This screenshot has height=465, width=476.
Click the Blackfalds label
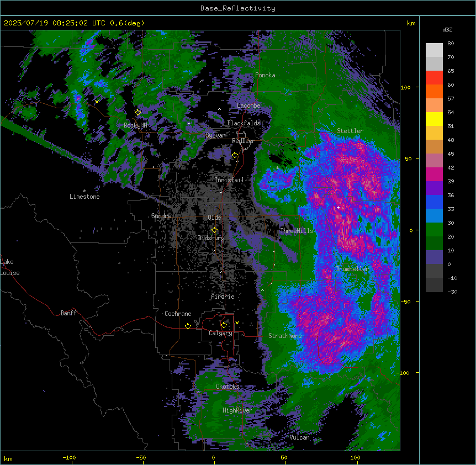pyautogui.click(x=244, y=123)
